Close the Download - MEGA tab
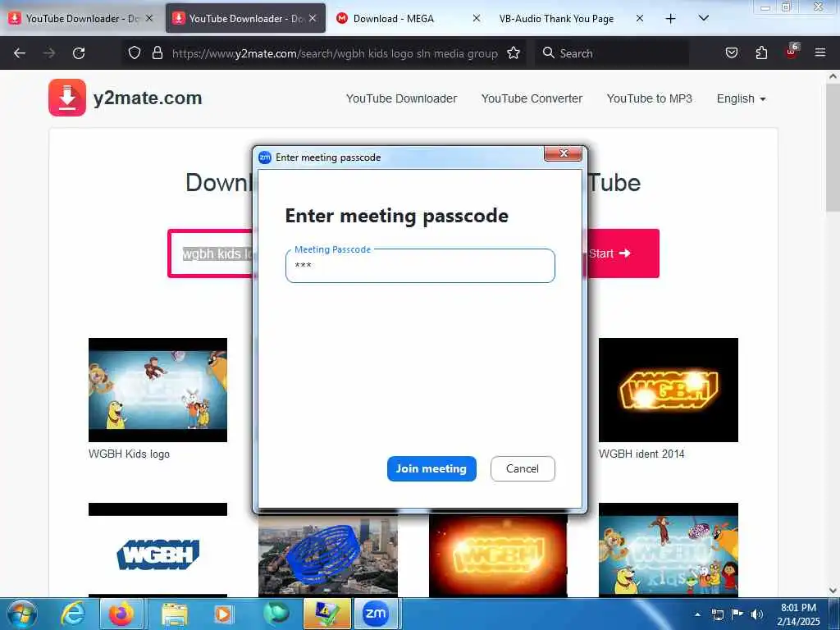 (477, 18)
